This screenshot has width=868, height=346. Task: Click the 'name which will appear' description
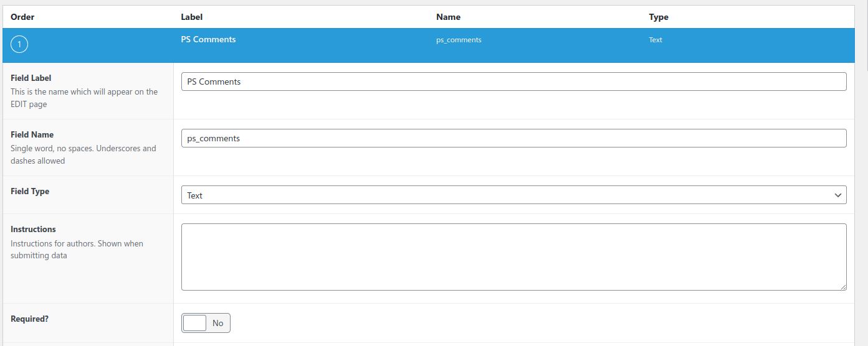(x=84, y=98)
